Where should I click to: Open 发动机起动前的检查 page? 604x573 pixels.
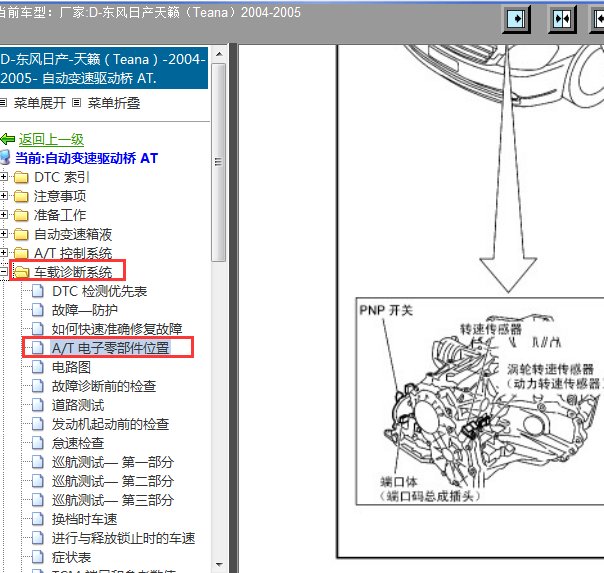[111, 424]
